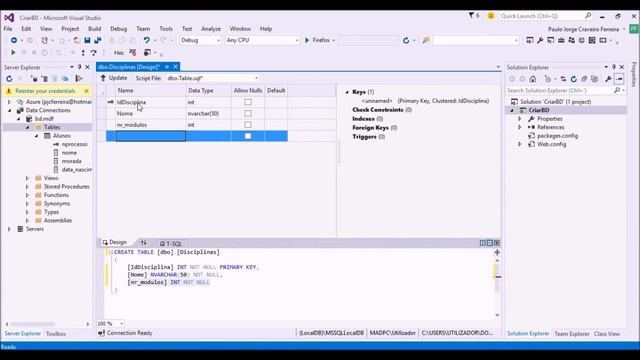Click the Sync with Active Document icon

coord(563,79)
